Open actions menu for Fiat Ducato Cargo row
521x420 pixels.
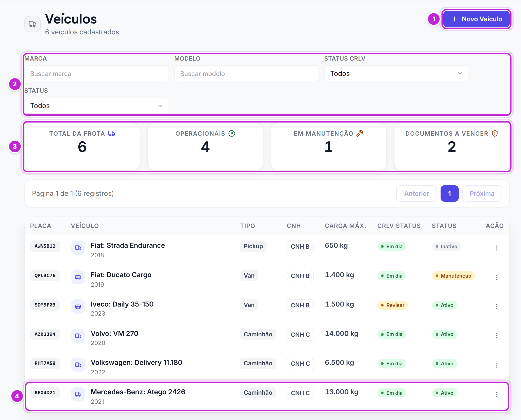[x=497, y=277]
